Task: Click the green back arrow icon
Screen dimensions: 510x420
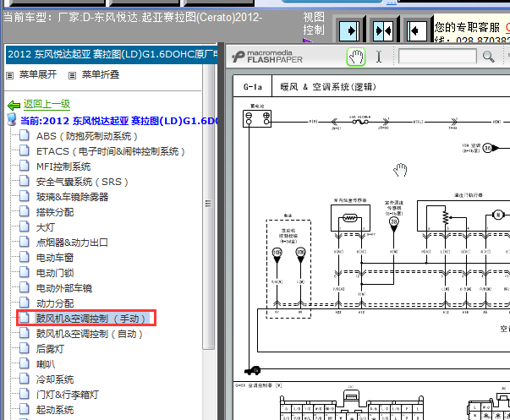Action: tap(14, 105)
